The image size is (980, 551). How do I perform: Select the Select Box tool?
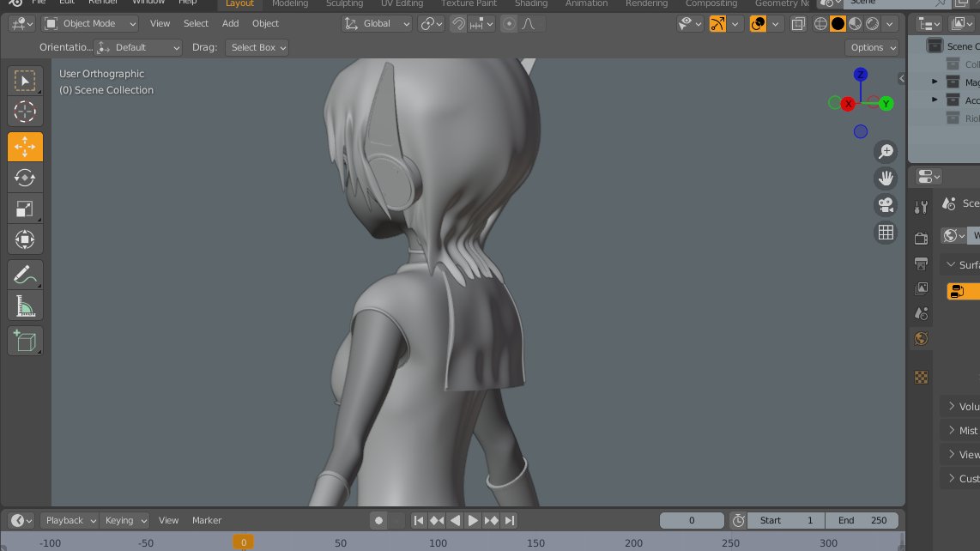point(25,82)
